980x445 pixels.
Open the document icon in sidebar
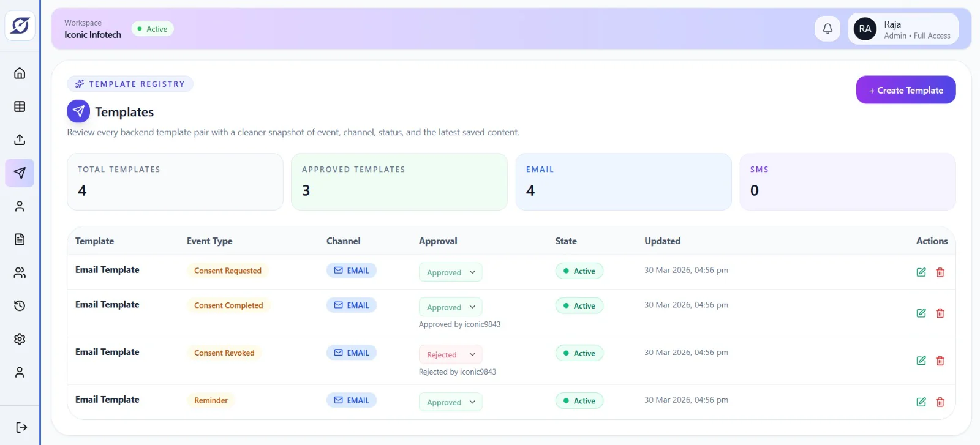tap(20, 239)
